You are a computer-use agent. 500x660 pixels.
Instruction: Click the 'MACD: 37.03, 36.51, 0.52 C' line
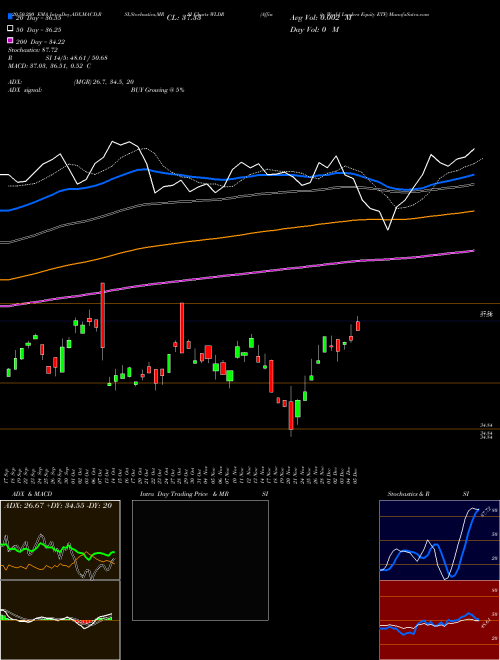[50, 66]
